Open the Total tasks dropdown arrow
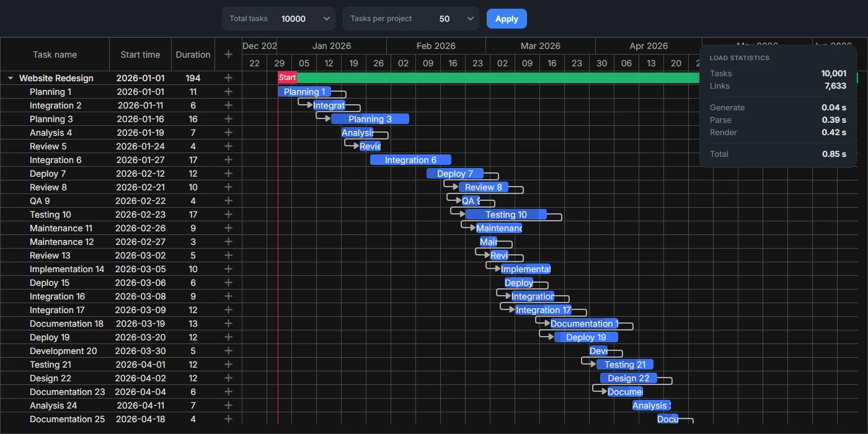The width and height of the screenshot is (868, 434). coord(327,19)
